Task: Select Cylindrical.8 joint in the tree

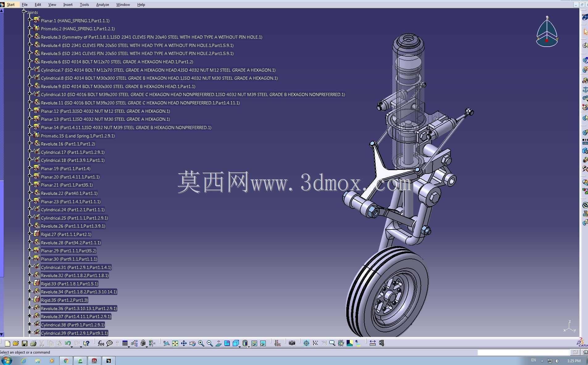Action: tap(159, 78)
